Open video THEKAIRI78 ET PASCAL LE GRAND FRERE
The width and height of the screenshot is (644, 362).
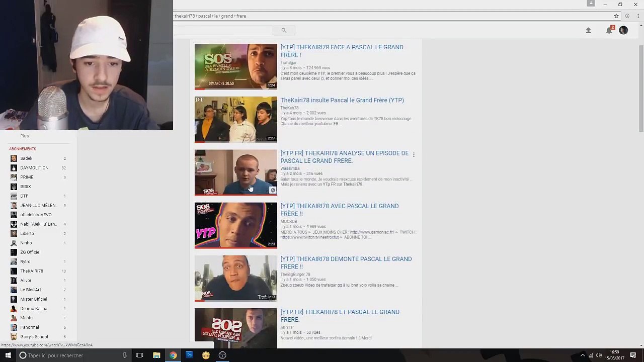click(x=340, y=316)
